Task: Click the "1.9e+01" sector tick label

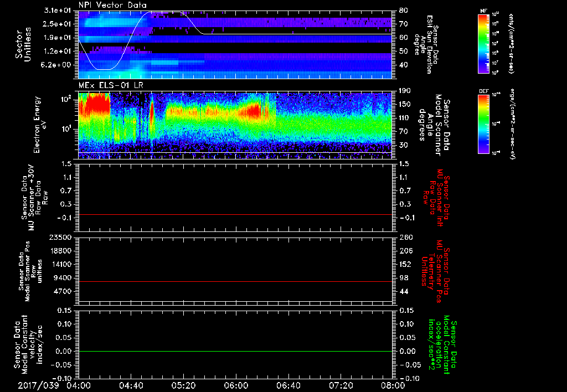Action: click(x=58, y=38)
